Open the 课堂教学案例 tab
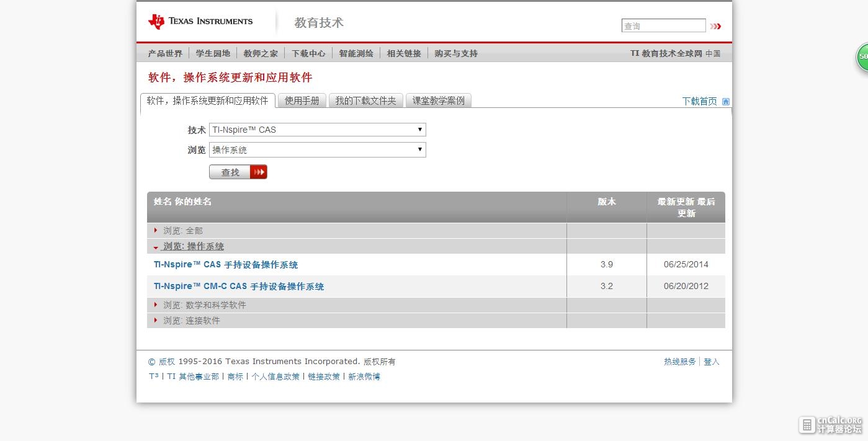Viewport: 868px width, 441px height. (x=439, y=100)
